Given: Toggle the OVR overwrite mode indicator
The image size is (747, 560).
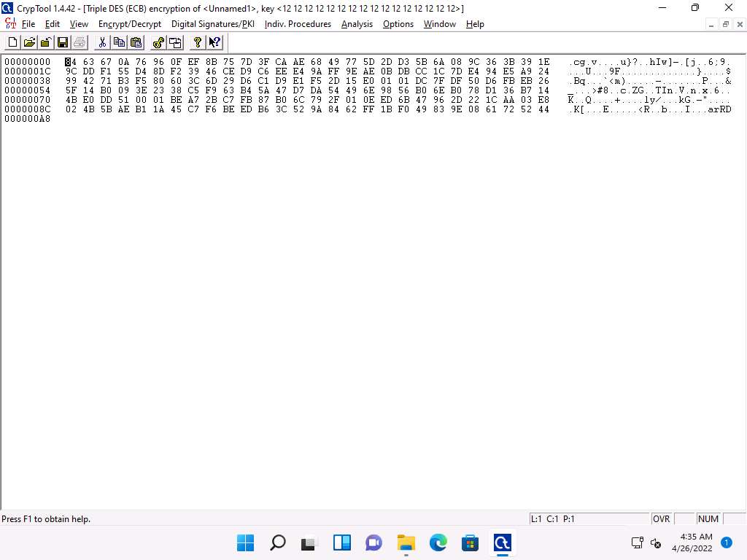Looking at the screenshot, I should (661, 519).
